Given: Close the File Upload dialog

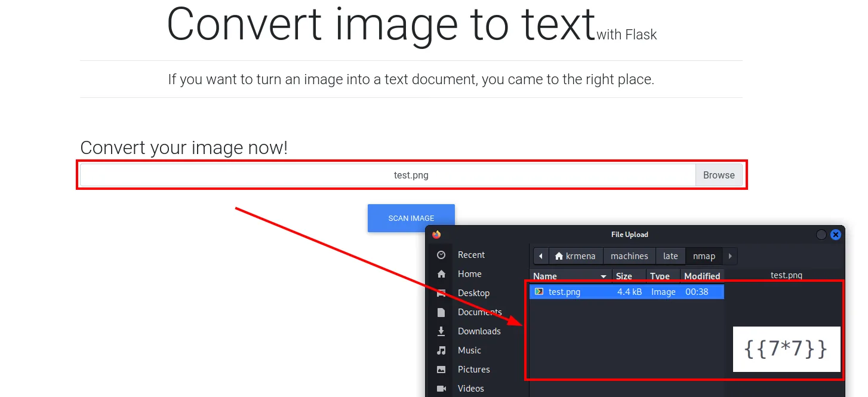Looking at the screenshot, I should pyautogui.click(x=836, y=235).
